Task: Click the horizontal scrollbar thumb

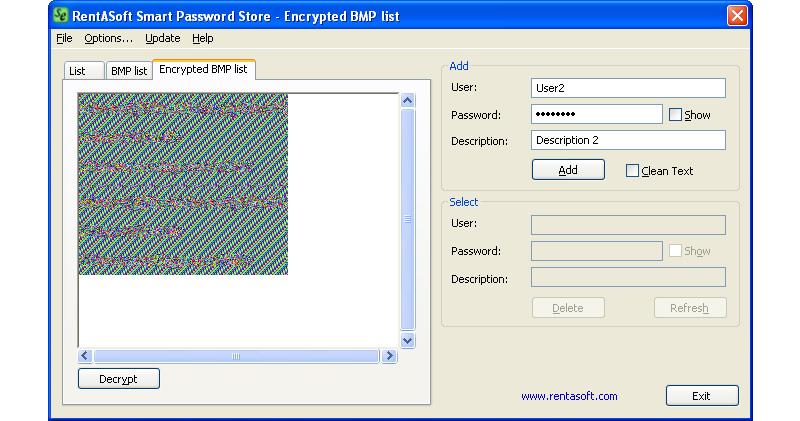Action: click(236, 356)
